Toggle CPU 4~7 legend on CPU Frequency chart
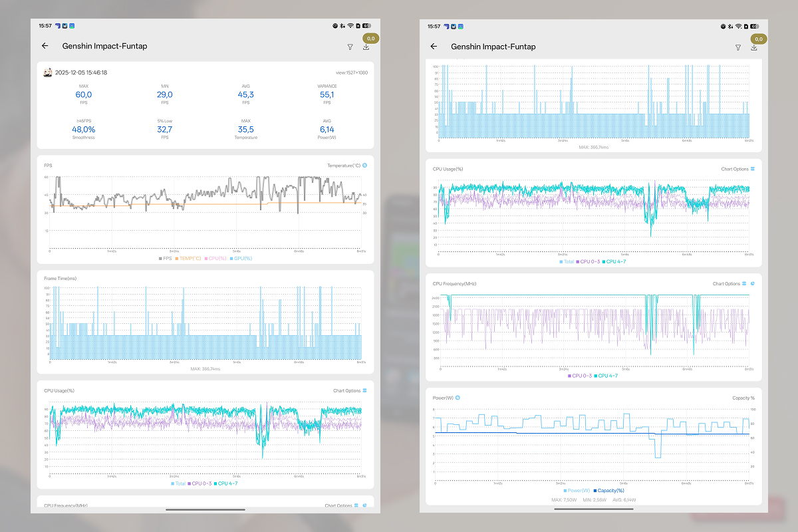Screen dimensions: 798x532 [x=606, y=376]
